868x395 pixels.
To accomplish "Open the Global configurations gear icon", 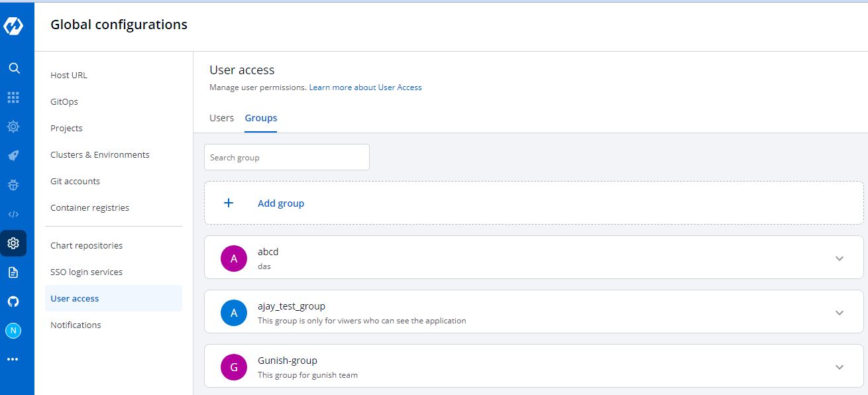I will [x=13, y=243].
